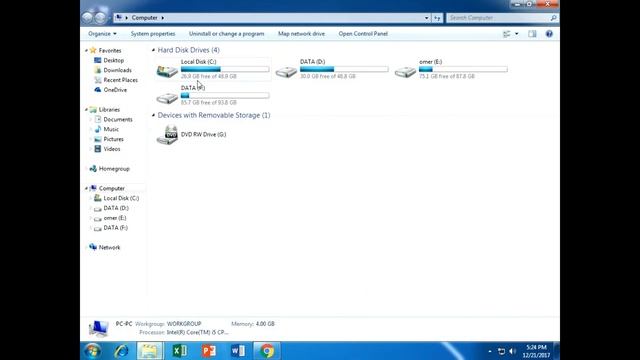Select Homegroup in navigation pane
The height and width of the screenshot is (360, 640).
coord(114,169)
